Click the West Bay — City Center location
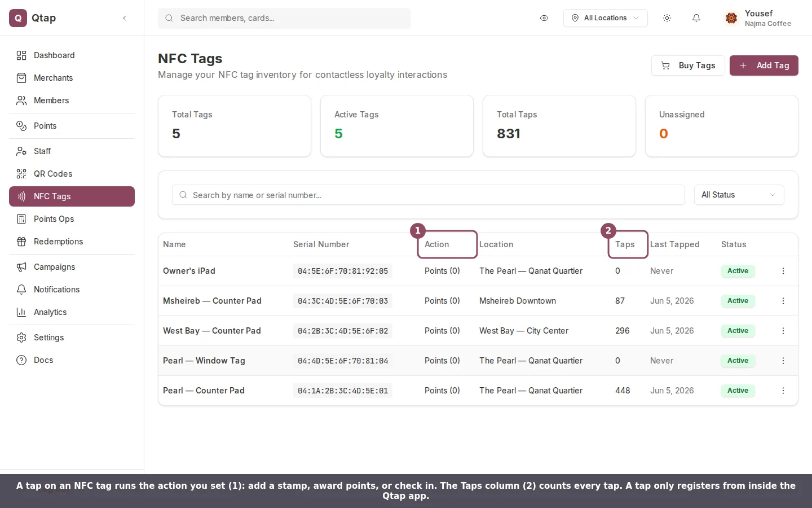The image size is (812, 508). coord(524,331)
